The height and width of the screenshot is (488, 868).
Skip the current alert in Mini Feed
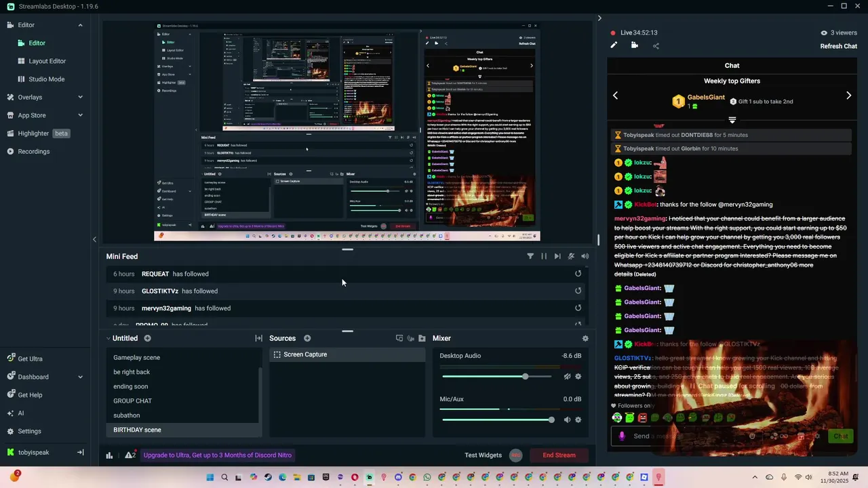pyautogui.click(x=557, y=256)
